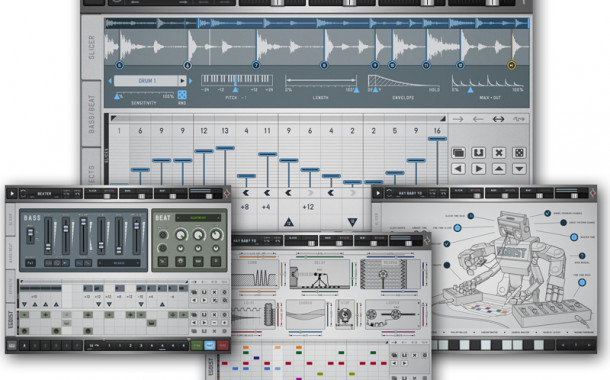This screenshot has width=610, height=380.
Task: Select the ping-pong double-arrow direction
Action: 498,119
